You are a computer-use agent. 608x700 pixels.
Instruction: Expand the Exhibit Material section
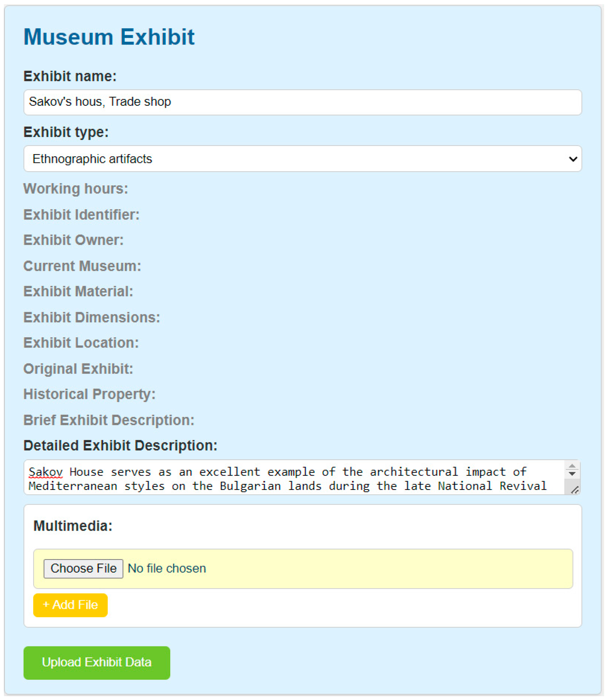[x=78, y=291]
